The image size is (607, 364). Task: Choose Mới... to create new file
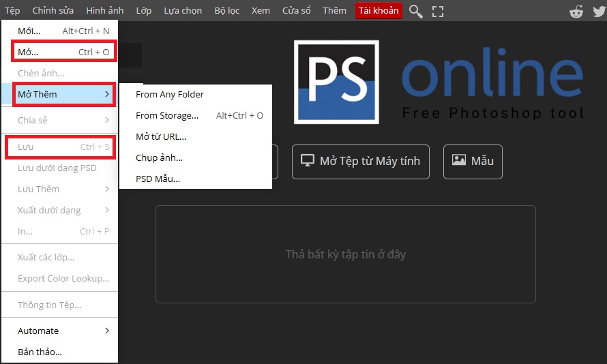tap(59, 31)
